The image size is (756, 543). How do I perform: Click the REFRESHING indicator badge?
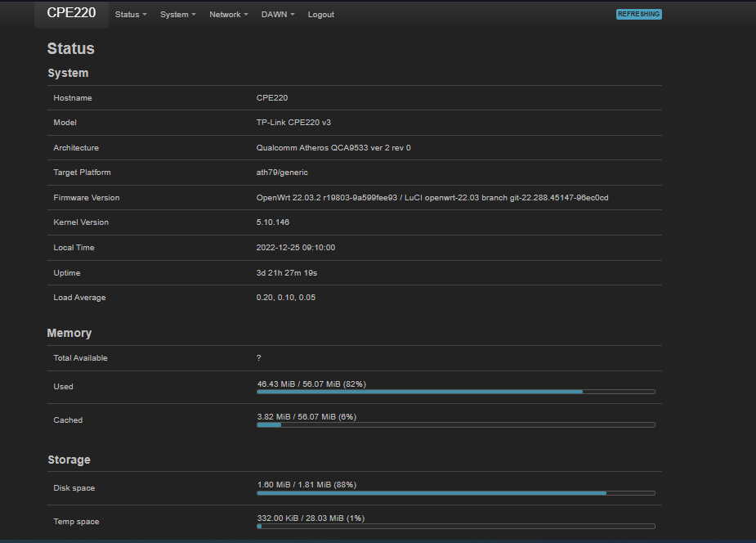click(x=639, y=14)
